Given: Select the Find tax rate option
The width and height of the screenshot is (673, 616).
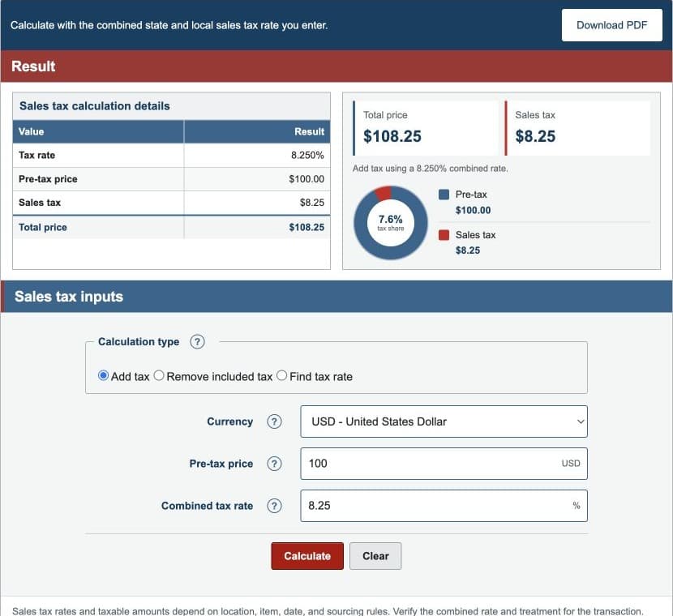Looking at the screenshot, I should coord(281,376).
